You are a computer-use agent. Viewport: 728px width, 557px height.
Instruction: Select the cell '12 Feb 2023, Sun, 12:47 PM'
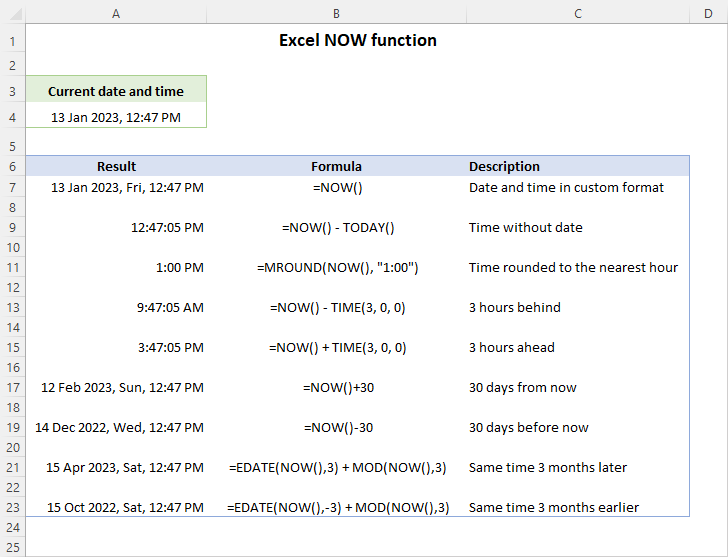116,387
